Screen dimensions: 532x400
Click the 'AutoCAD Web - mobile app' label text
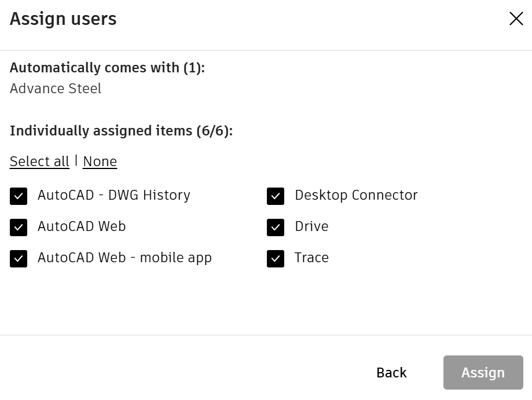[124, 258]
